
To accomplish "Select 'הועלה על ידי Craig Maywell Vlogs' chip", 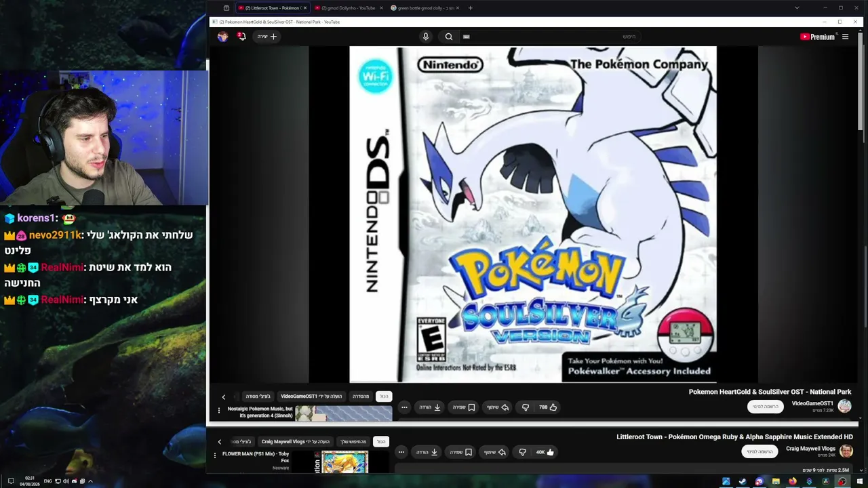I will (x=296, y=442).
